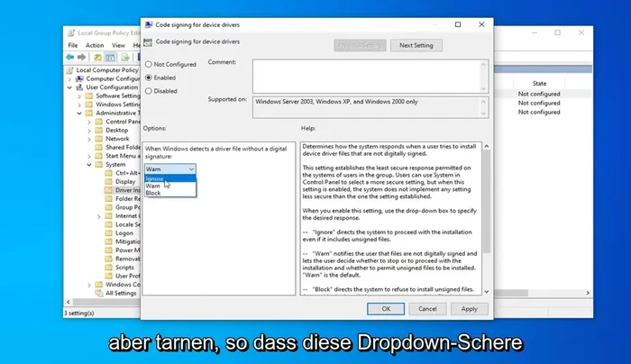Click the Driver Installation folder icon
The image size is (631, 364).
tap(109, 190)
